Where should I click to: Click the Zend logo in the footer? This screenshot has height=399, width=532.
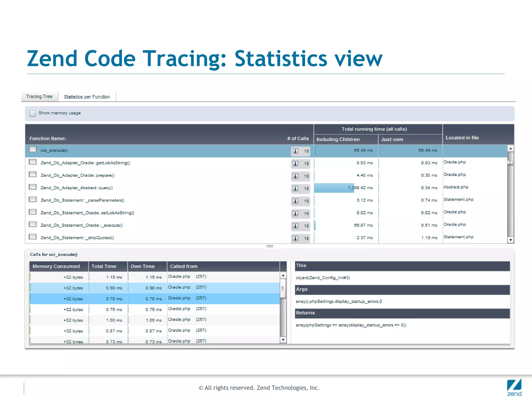coord(514,387)
